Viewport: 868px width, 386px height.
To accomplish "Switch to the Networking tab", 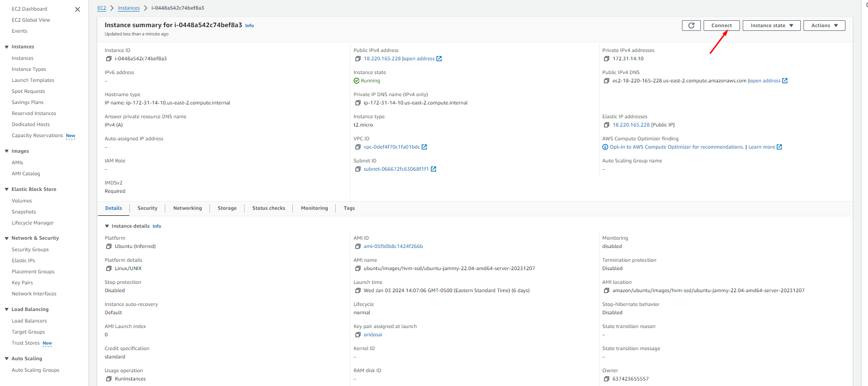I will pos(187,208).
